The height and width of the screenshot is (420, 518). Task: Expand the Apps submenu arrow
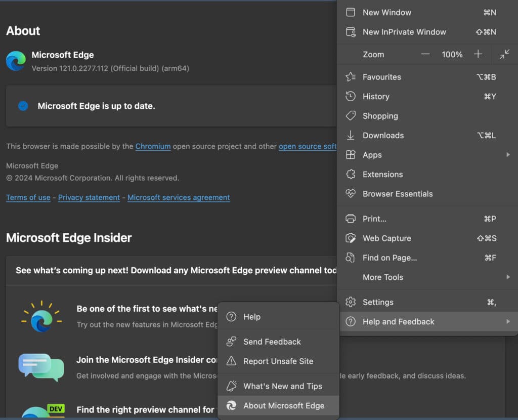[x=508, y=155]
